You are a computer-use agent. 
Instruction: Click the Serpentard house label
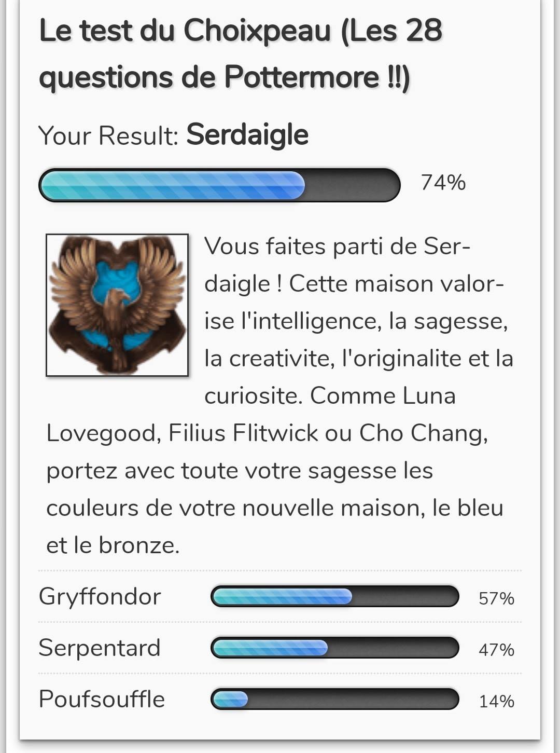[100, 648]
